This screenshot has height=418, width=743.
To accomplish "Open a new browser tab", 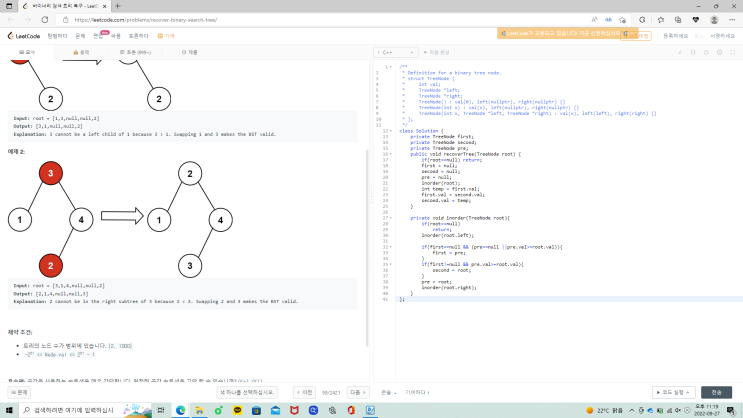I will (x=118, y=5).
